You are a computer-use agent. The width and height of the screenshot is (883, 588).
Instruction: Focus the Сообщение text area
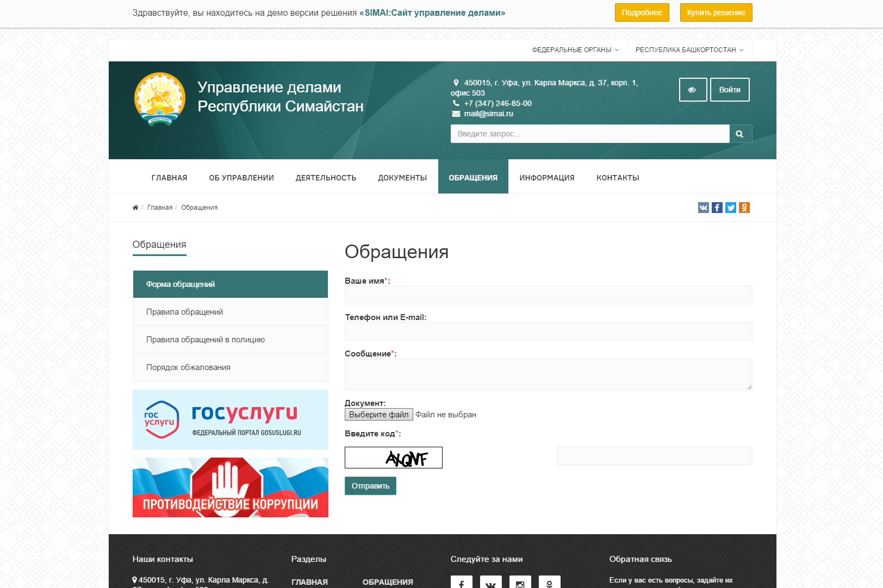click(549, 374)
